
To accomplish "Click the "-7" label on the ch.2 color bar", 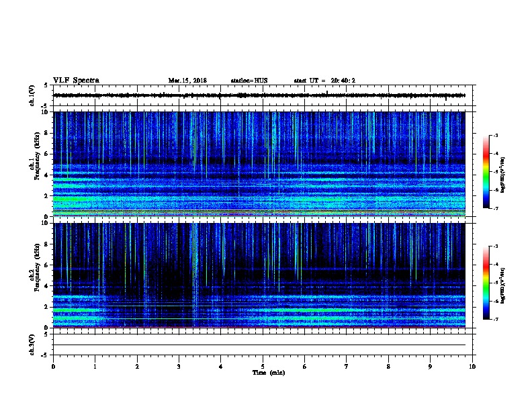I will click(x=495, y=319).
